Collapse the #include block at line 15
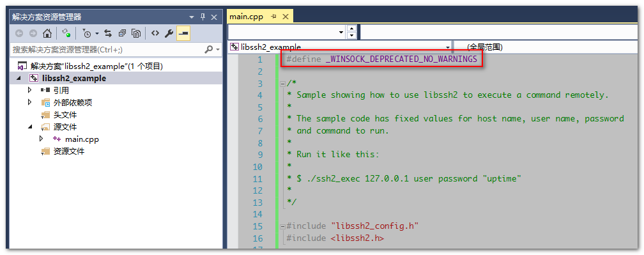The image size is (644, 255). (282, 227)
